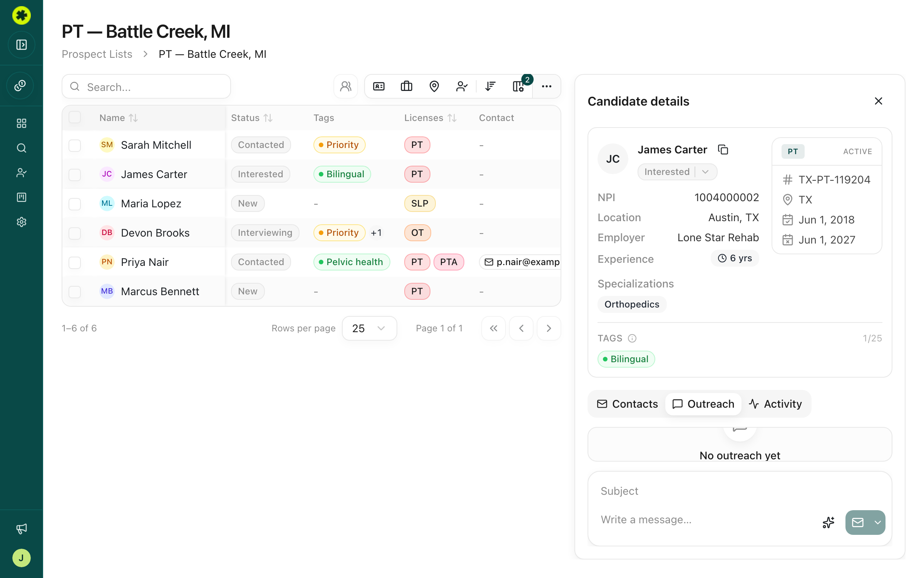Go to next page chevron

tap(549, 328)
